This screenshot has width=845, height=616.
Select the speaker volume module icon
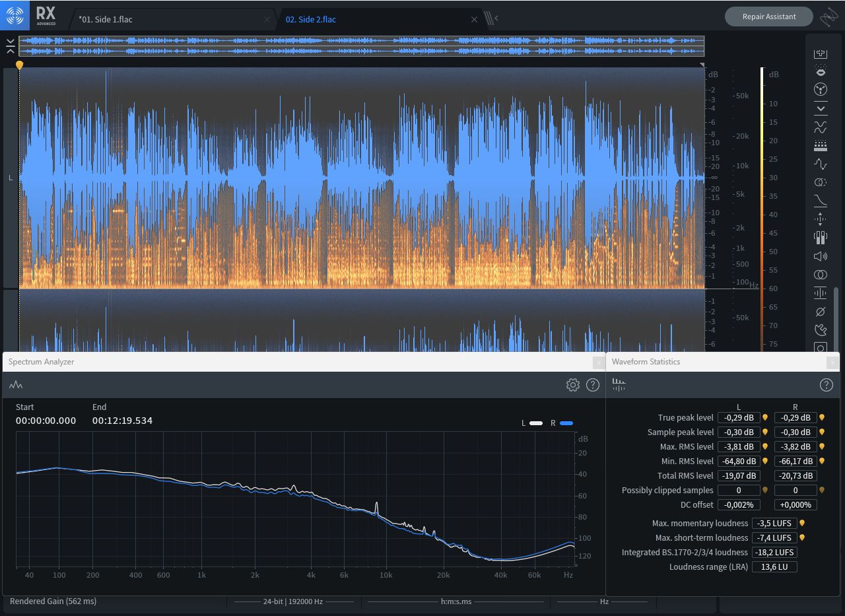[x=821, y=256]
